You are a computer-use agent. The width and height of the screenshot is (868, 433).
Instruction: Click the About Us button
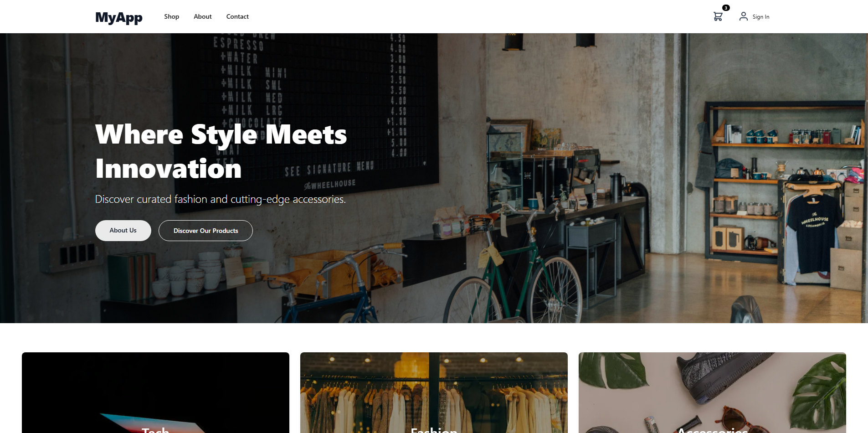[123, 231]
